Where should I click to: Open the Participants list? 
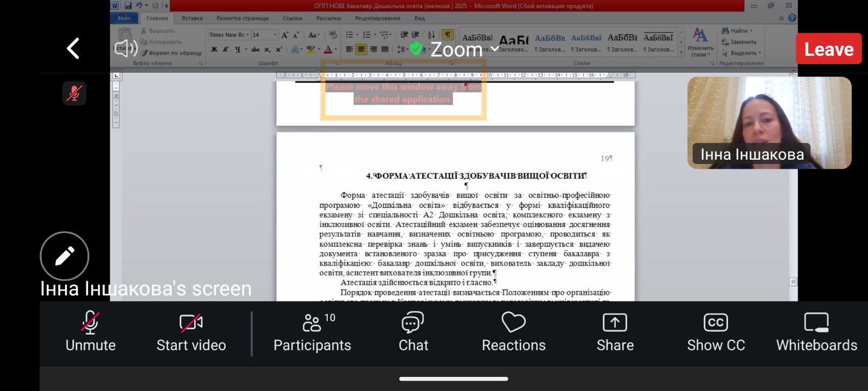312,332
